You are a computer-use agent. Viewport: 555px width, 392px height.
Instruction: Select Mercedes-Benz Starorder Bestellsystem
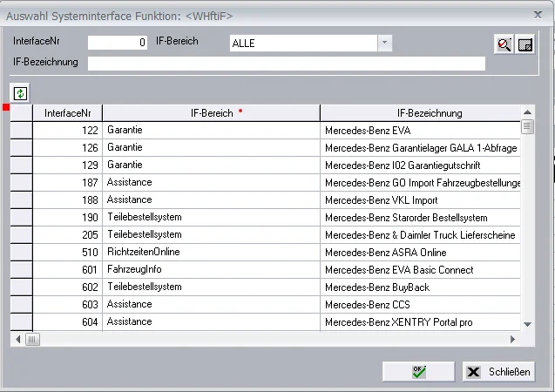tap(420, 217)
